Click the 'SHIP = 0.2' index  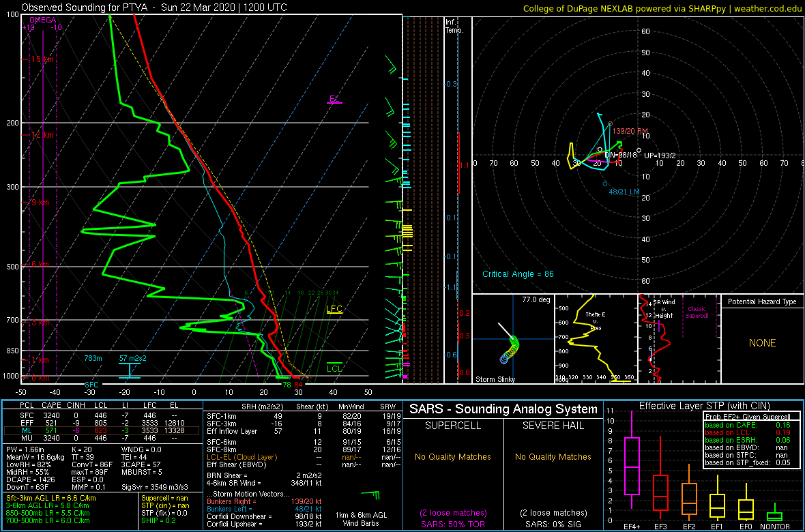click(159, 520)
